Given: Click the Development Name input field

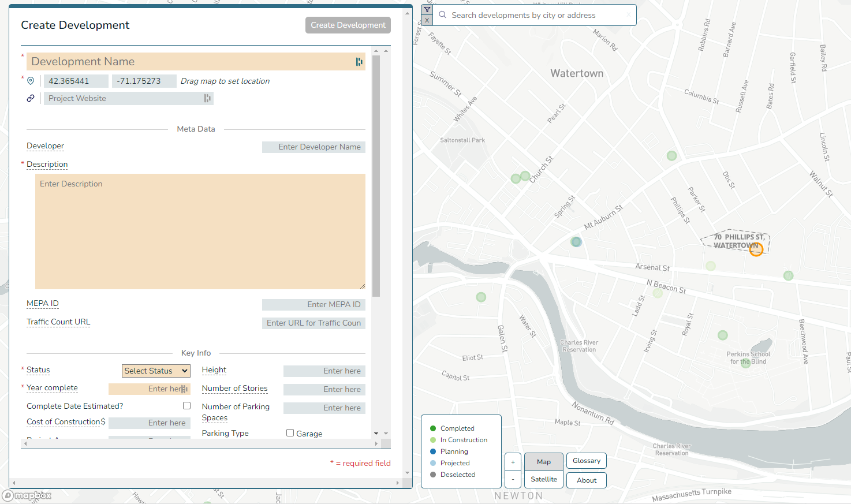Looking at the screenshot, I should [x=196, y=62].
